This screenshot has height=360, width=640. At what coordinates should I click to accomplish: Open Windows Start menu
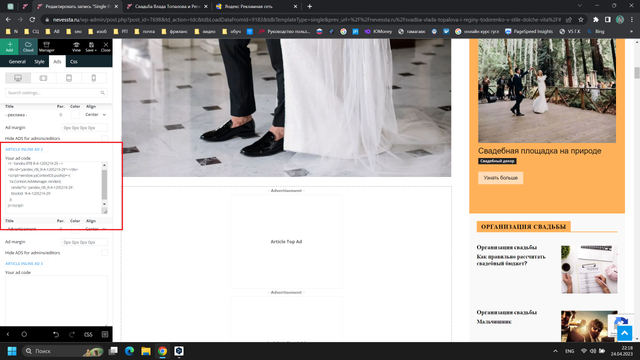pyautogui.click(x=12, y=351)
